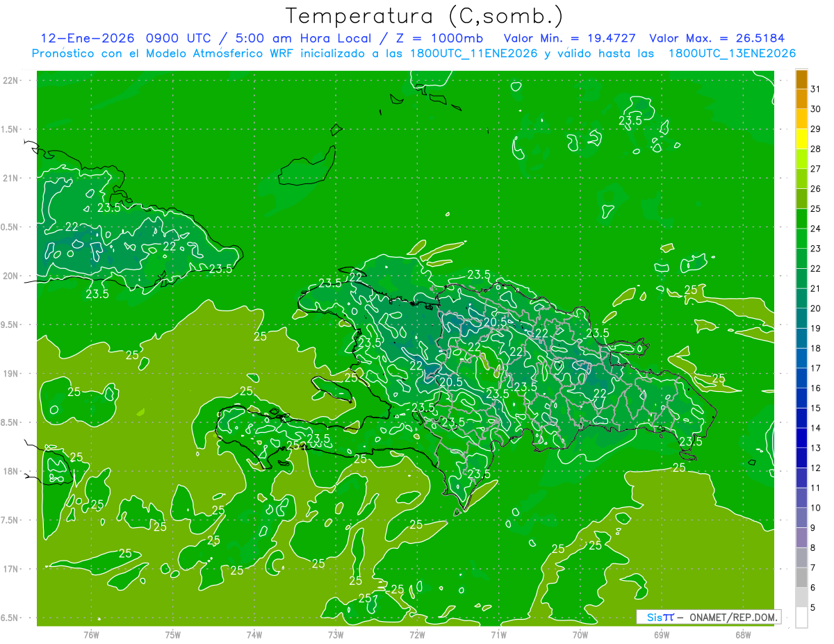Image resolution: width=834 pixels, height=644 pixels.
Task: Click the legend value "29"
Action: coord(815,129)
